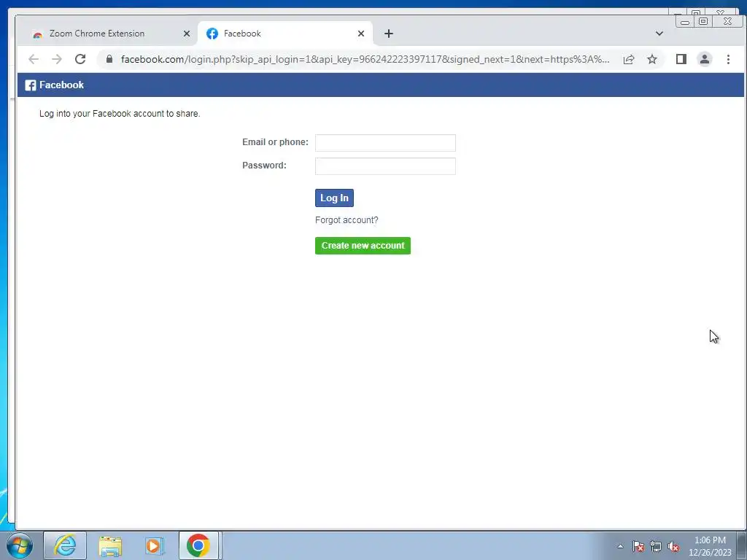
Task: Focus the Password field
Action: (x=385, y=166)
